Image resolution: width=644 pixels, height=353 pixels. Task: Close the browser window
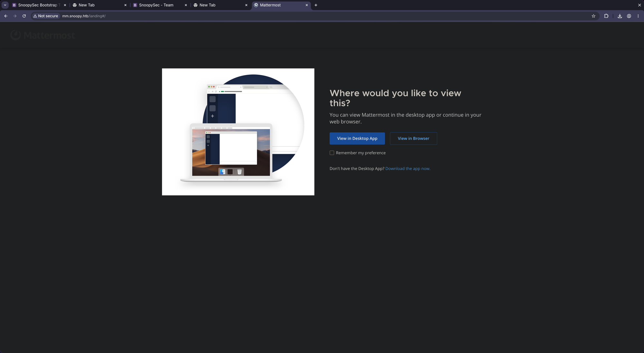pyautogui.click(x=639, y=5)
